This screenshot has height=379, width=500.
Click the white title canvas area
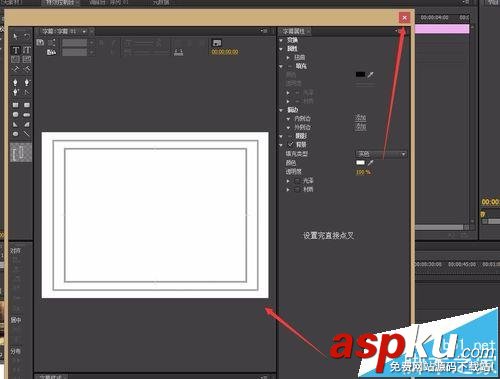pyautogui.click(x=155, y=215)
